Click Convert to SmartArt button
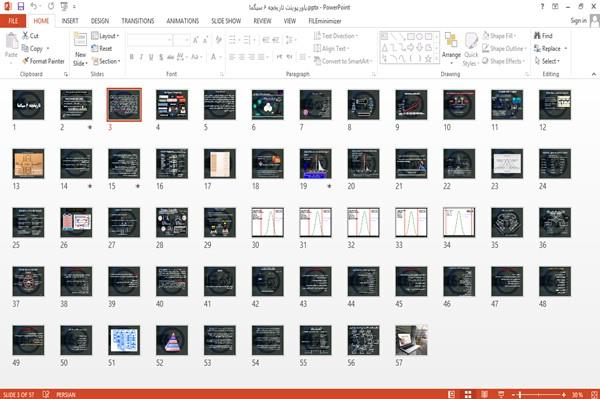 tap(343, 61)
